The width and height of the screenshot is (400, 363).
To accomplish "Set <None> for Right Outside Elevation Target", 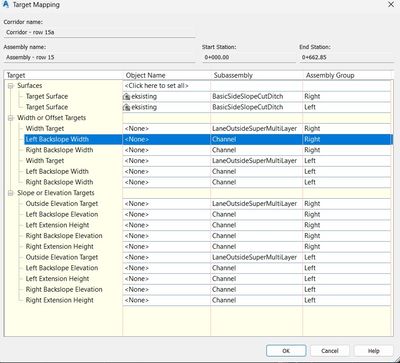I will coord(166,204).
